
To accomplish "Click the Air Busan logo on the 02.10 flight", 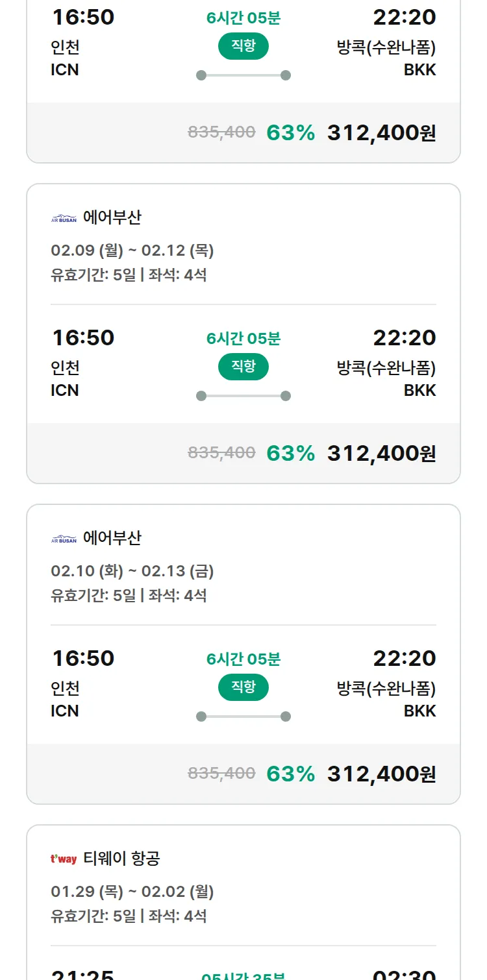I will (x=64, y=539).
